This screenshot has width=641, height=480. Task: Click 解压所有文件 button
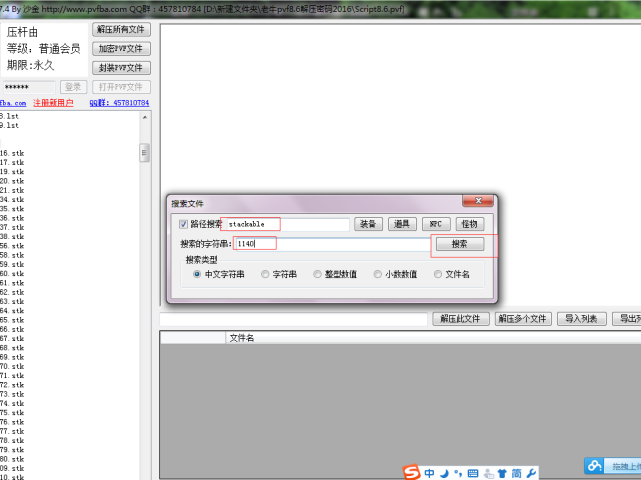click(x=121, y=30)
